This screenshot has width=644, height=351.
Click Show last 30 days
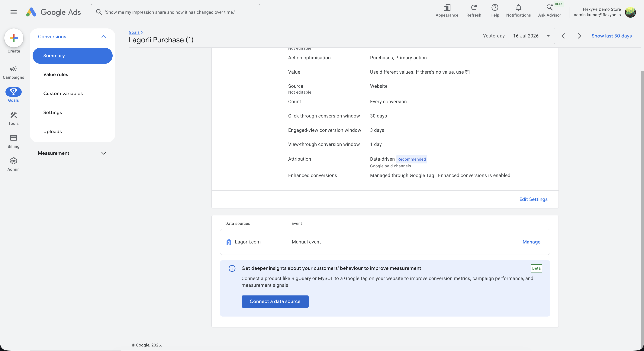tap(611, 36)
